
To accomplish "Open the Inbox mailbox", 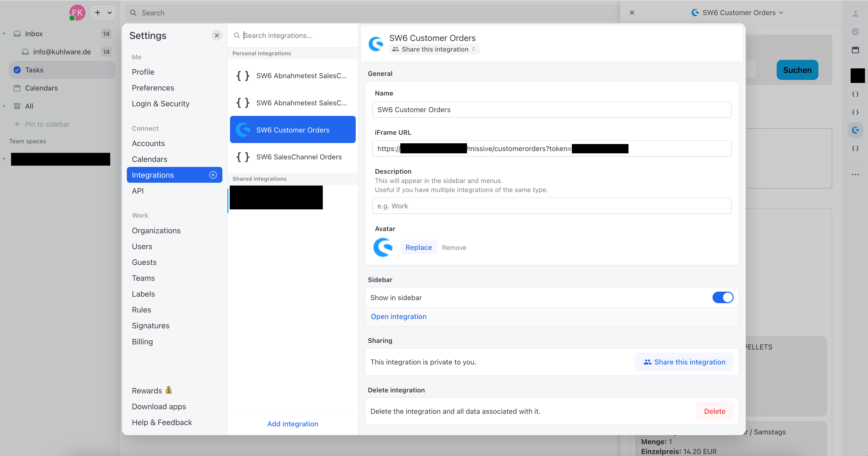I will click(62, 34).
